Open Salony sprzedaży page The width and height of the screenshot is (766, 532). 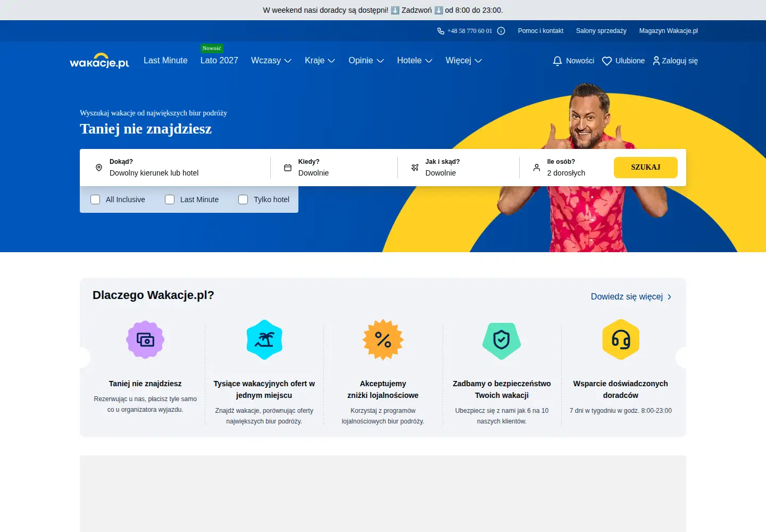coord(601,31)
